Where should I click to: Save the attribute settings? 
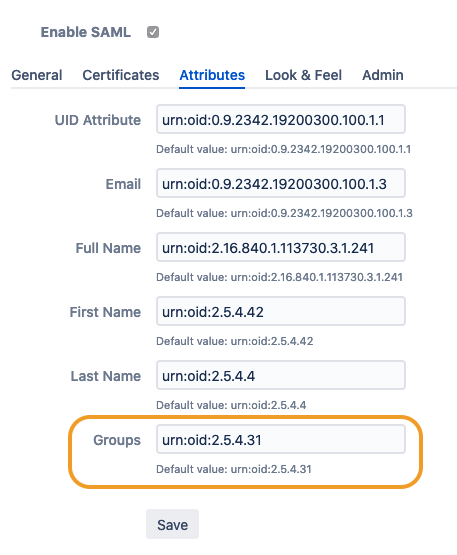click(172, 525)
